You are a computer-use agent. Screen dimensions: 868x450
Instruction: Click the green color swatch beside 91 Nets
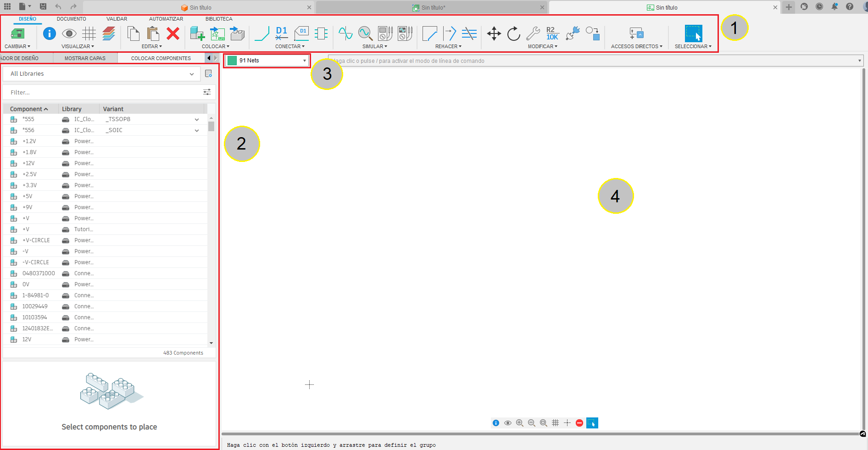[233, 60]
